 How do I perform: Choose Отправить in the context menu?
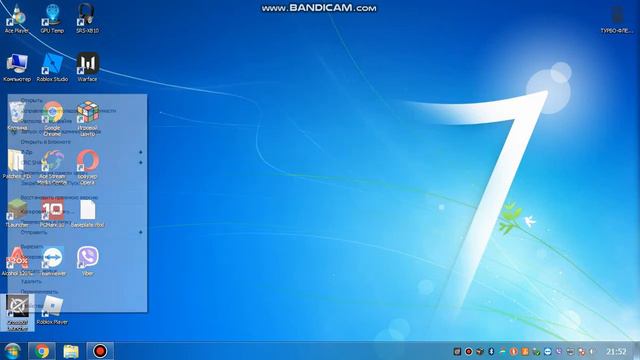(33, 232)
